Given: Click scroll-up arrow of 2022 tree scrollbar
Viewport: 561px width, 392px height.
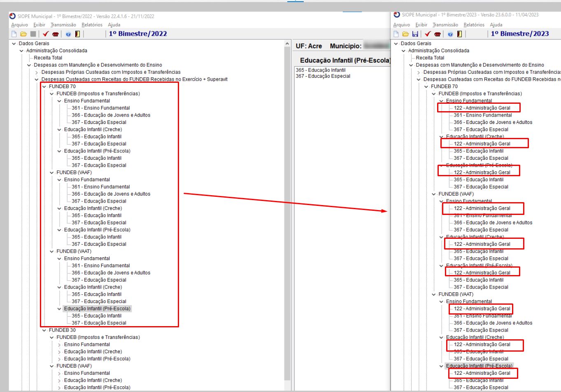Looking at the screenshot, I should [x=287, y=44].
